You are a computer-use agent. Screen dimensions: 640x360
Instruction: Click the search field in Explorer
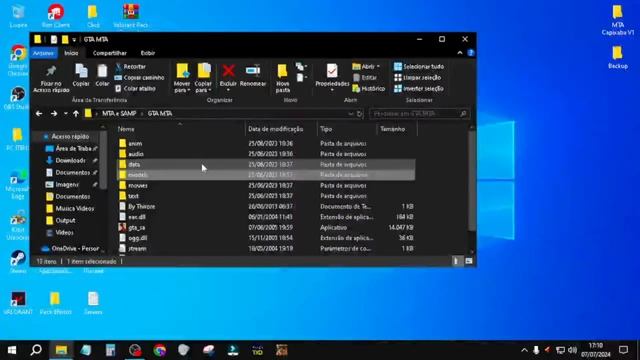point(419,114)
